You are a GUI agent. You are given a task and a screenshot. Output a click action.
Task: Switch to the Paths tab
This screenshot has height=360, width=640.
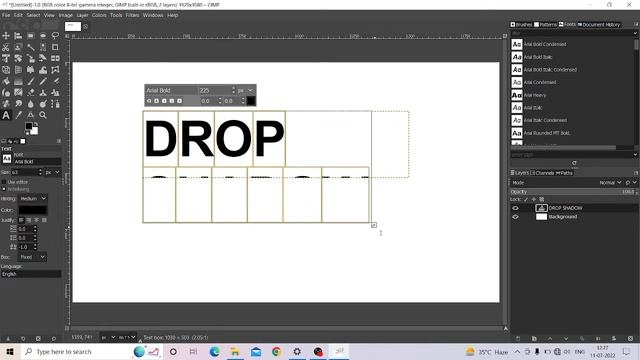pyautogui.click(x=564, y=173)
